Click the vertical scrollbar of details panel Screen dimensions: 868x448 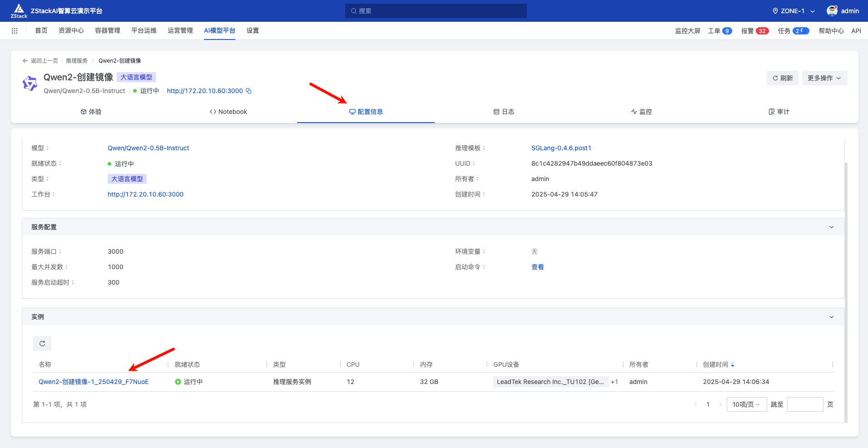[x=846, y=292]
